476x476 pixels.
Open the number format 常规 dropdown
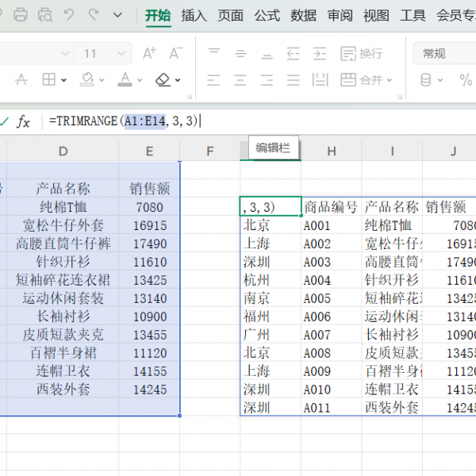tap(444, 54)
